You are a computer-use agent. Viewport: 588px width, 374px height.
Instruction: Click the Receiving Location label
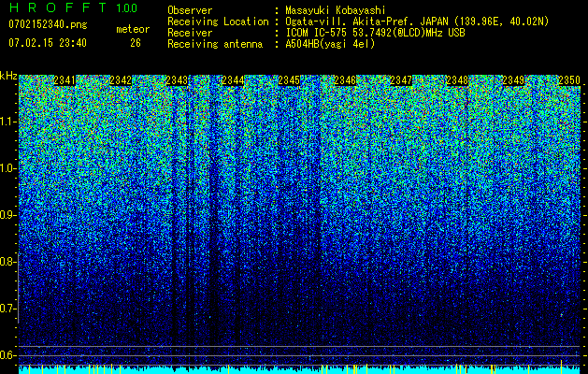(x=218, y=22)
